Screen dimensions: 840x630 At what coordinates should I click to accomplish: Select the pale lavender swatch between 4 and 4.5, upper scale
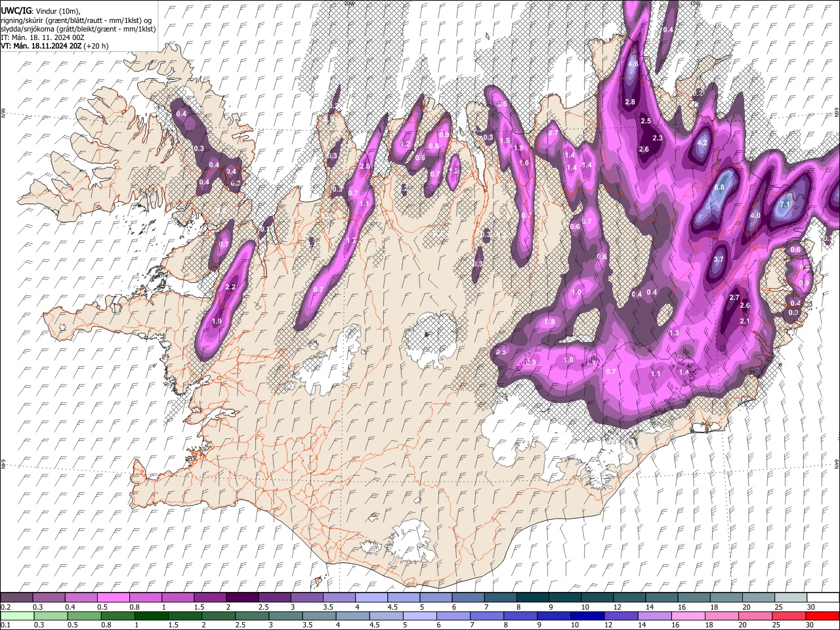click(x=371, y=598)
